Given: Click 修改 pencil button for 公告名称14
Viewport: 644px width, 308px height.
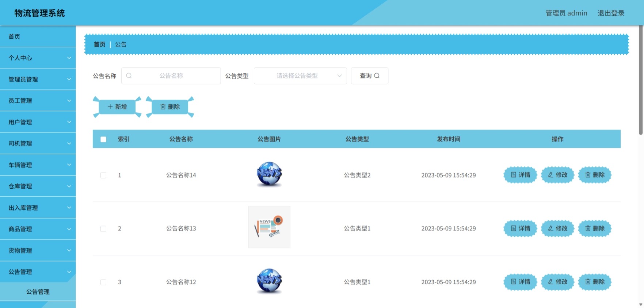Looking at the screenshot, I should (557, 175).
